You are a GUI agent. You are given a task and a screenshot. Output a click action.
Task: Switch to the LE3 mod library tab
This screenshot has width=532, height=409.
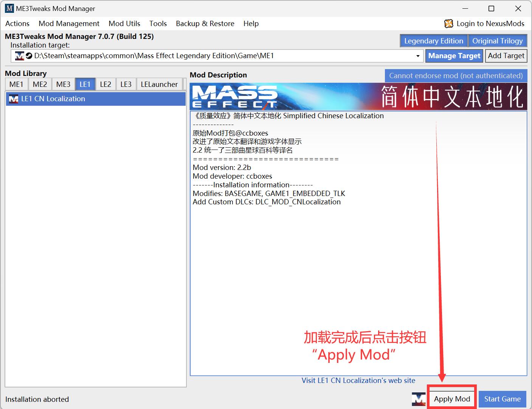[x=126, y=84]
